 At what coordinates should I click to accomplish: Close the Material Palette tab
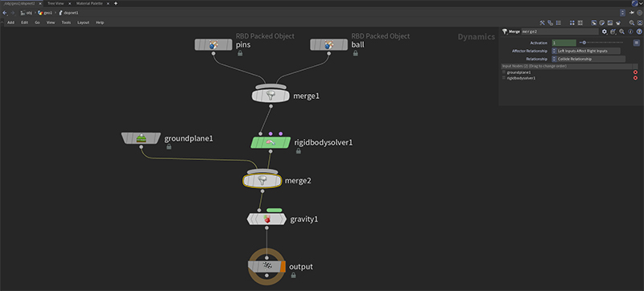[x=107, y=3]
